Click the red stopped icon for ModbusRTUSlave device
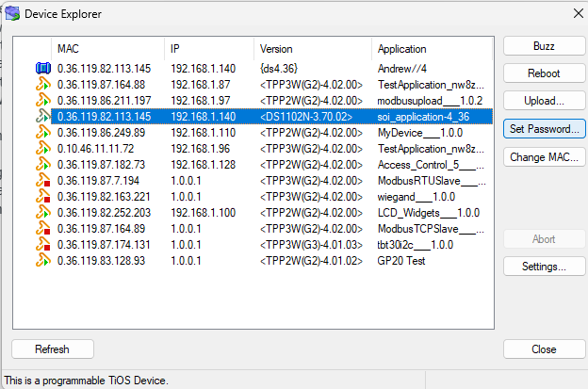This screenshot has width=588, height=389. 43,180
